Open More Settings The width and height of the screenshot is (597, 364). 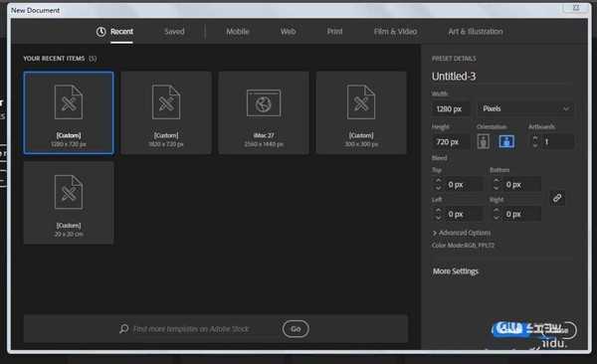tap(456, 272)
